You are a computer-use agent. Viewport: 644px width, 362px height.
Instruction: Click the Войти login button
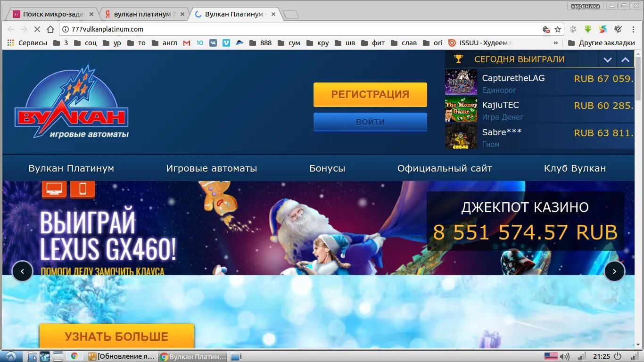(370, 122)
